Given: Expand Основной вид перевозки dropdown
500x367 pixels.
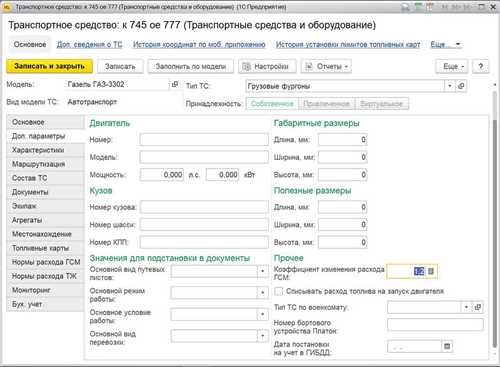Looking at the screenshot, I should click(263, 336).
